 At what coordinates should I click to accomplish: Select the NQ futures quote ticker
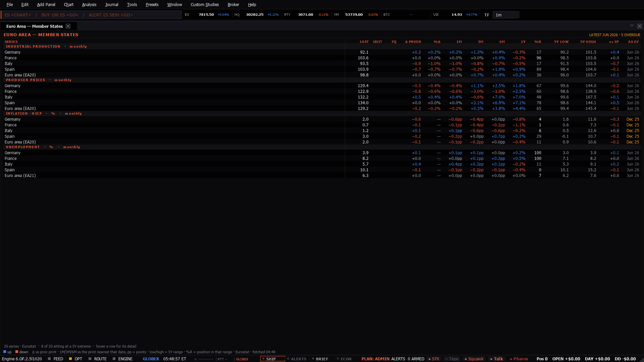(x=257, y=15)
